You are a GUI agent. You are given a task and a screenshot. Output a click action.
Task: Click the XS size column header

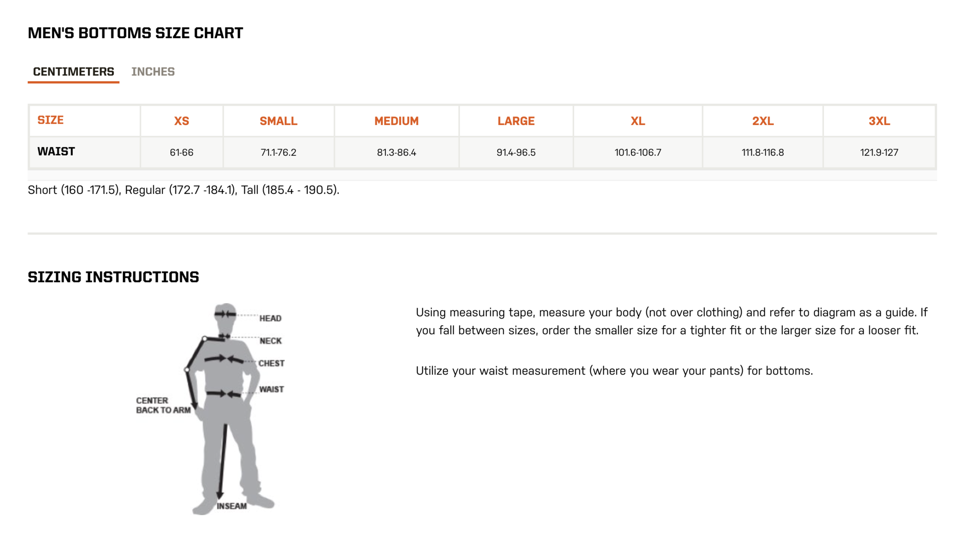181,121
